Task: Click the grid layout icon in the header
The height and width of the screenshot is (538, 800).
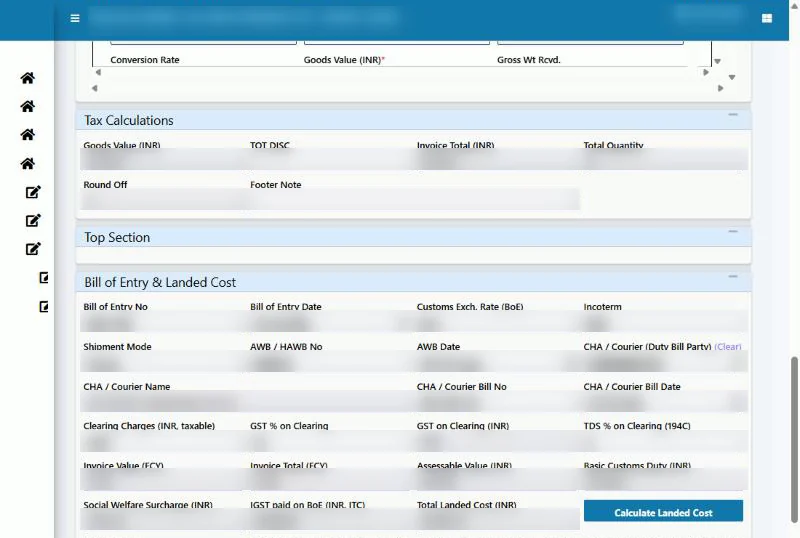Action: (x=766, y=18)
